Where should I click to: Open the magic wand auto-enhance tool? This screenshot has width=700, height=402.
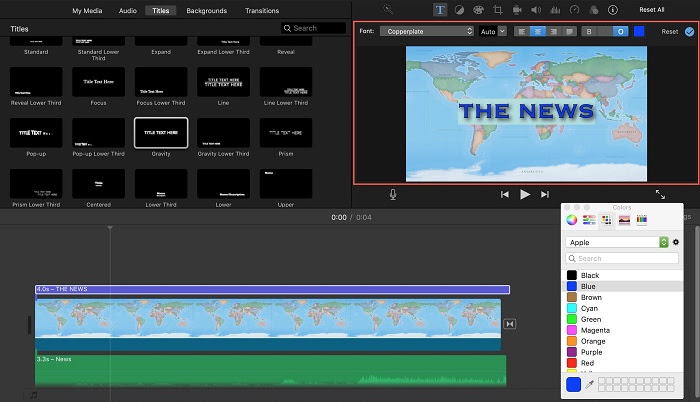tap(388, 9)
